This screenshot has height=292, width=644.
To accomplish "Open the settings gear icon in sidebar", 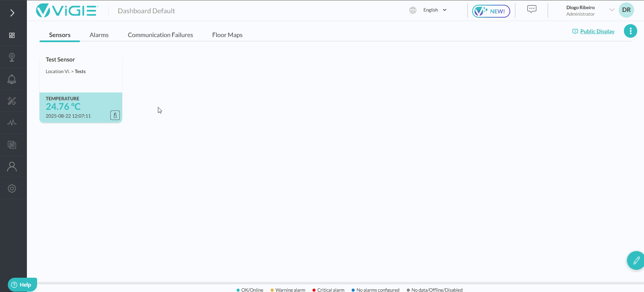I will tap(12, 188).
